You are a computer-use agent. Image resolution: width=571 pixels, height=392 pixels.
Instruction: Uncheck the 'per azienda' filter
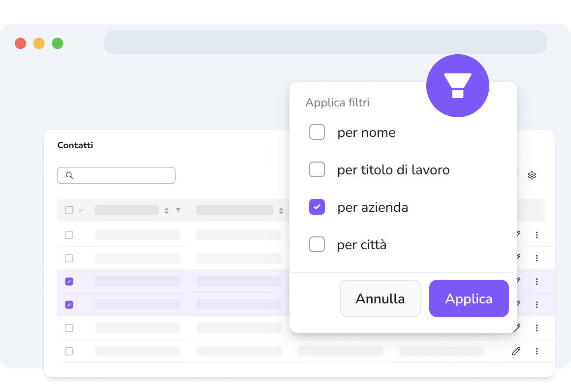click(x=317, y=207)
